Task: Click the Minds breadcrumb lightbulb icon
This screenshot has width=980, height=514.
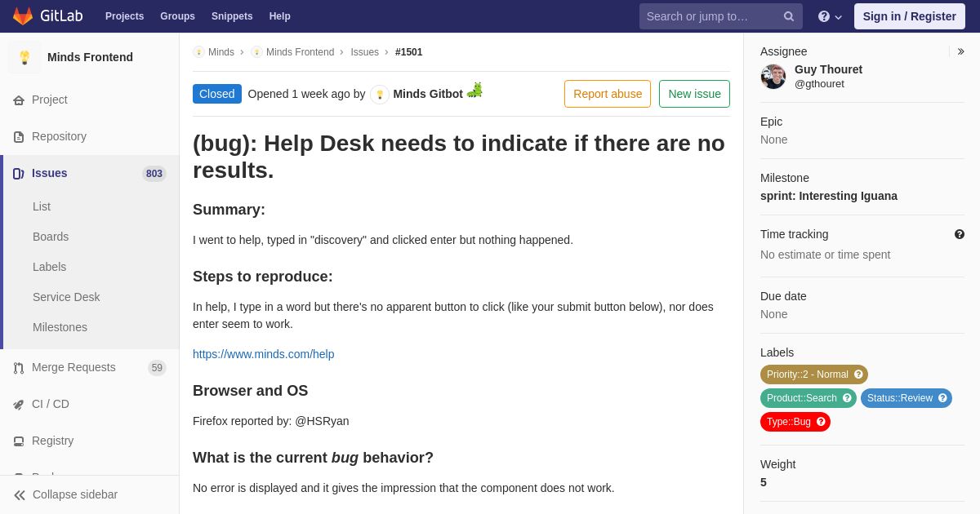Action: click(x=198, y=52)
